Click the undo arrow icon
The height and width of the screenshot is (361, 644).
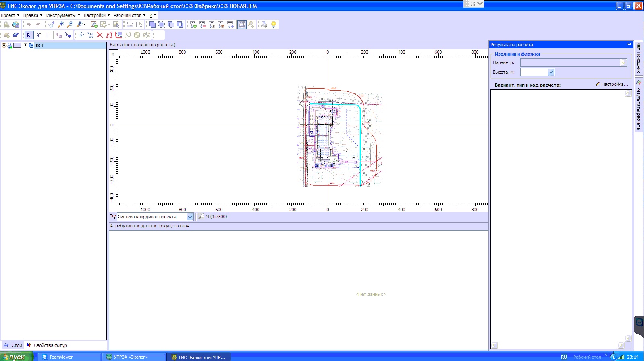coord(29,25)
